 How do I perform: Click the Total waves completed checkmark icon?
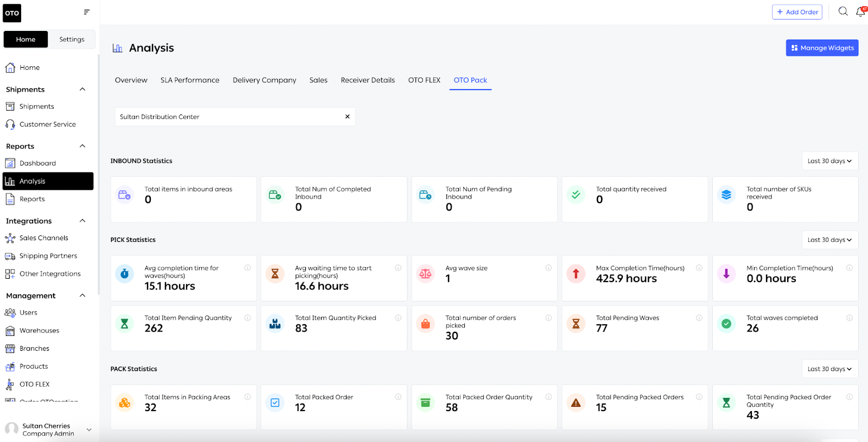(x=726, y=324)
